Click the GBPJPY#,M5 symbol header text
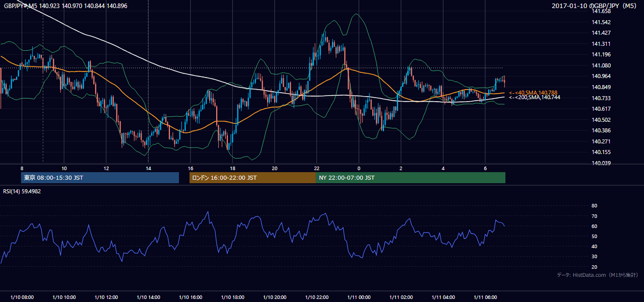644x302 pixels. point(21,6)
